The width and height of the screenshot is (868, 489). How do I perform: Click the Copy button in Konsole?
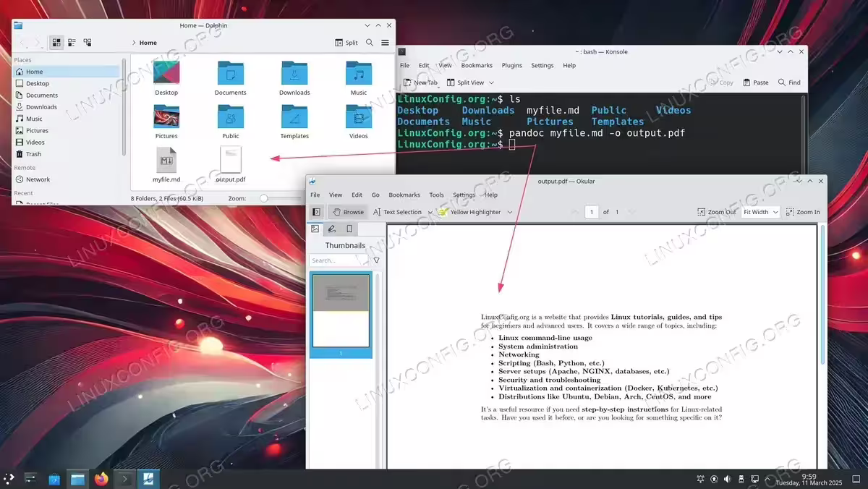coord(721,82)
